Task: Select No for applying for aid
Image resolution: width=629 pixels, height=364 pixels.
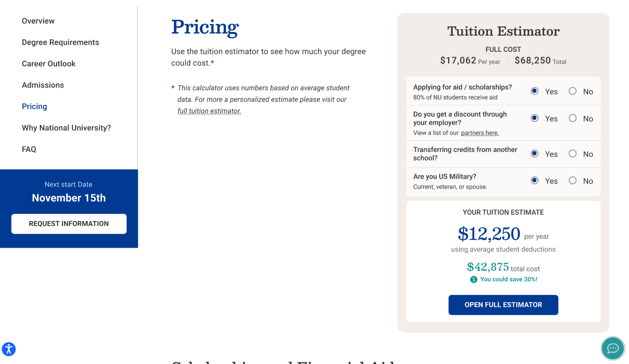Action: (572, 91)
